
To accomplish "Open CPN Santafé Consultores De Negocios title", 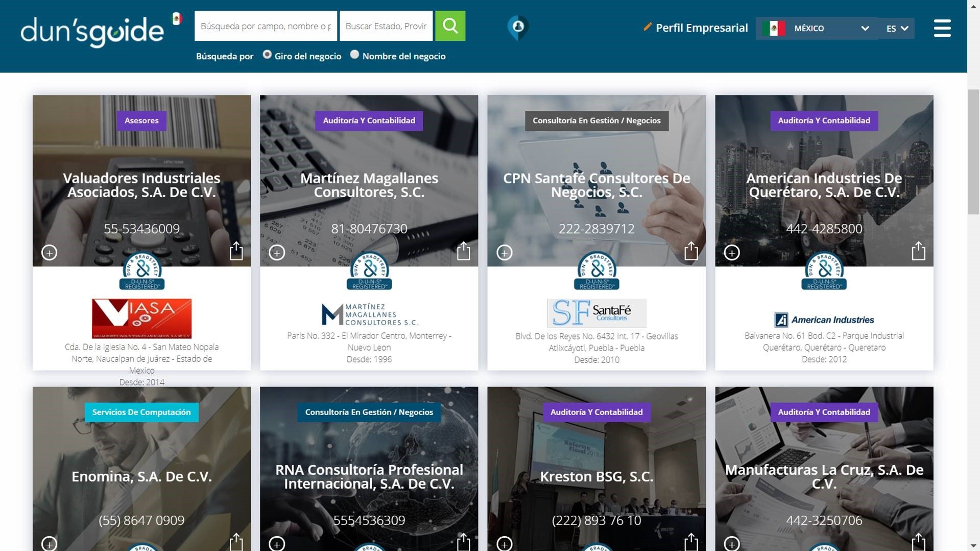I will coord(596,185).
